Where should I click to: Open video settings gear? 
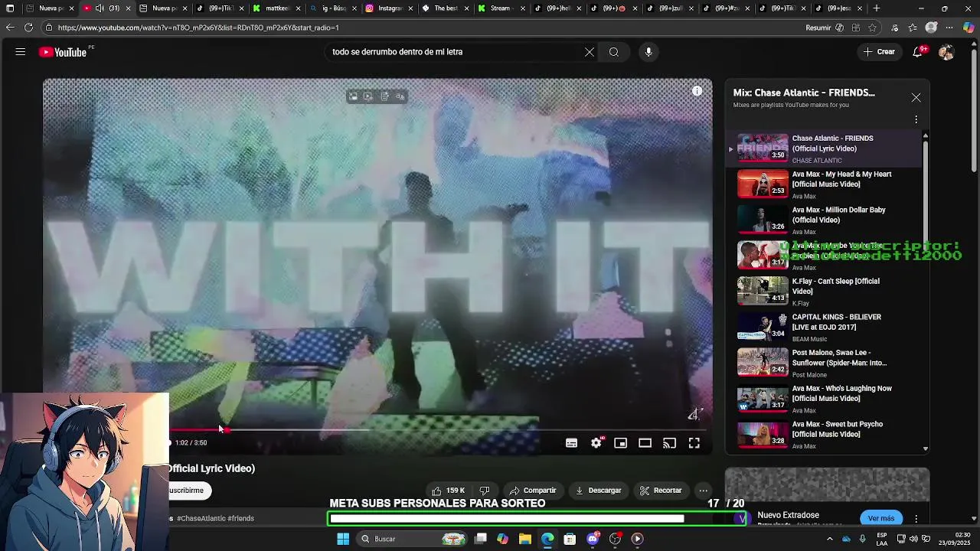(596, 443)
